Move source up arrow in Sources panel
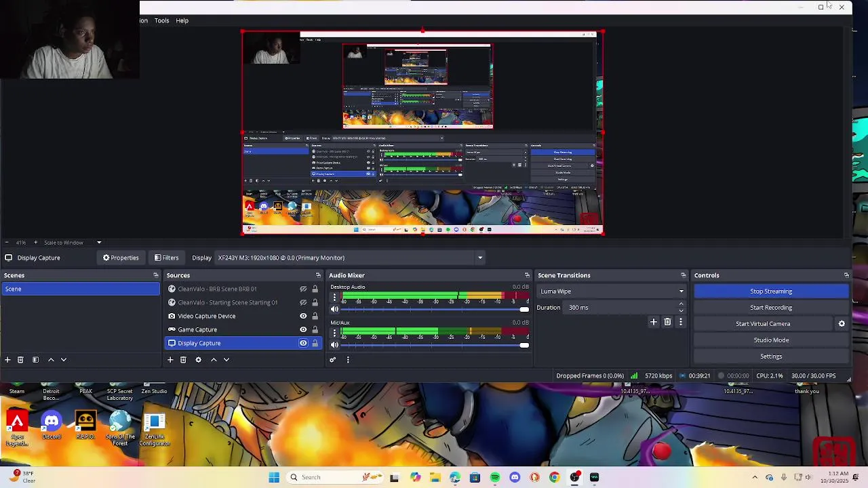868x488 pixels. tap(214, 360)
